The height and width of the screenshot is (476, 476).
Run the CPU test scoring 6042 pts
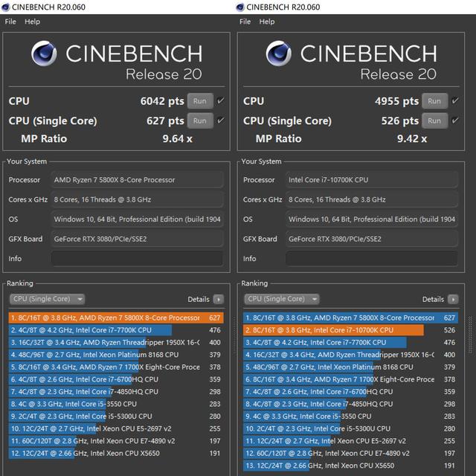coord(200,101)
